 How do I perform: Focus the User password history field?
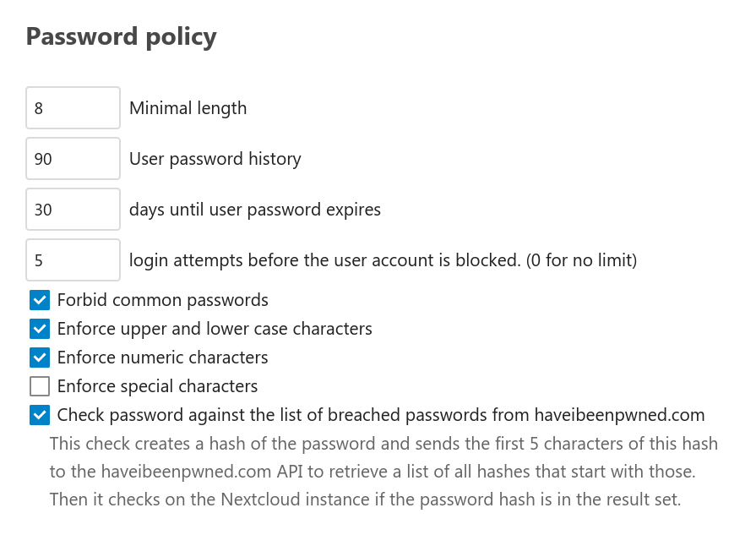73,159
